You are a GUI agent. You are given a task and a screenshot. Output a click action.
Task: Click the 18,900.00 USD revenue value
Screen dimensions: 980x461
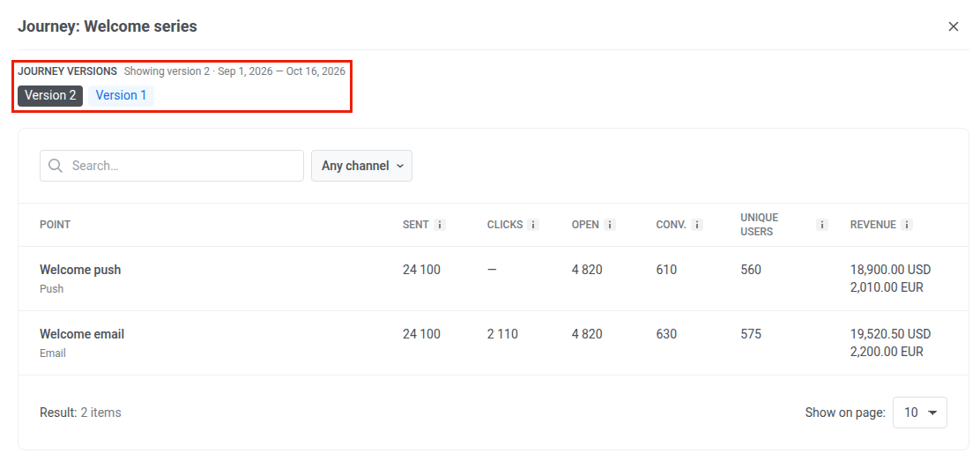click(x=891, y=270)
